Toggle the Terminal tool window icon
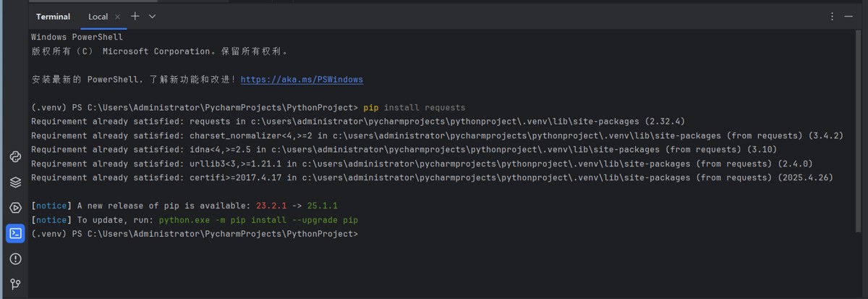The width and height of the screenshot is (868, 299). (15, 233)
